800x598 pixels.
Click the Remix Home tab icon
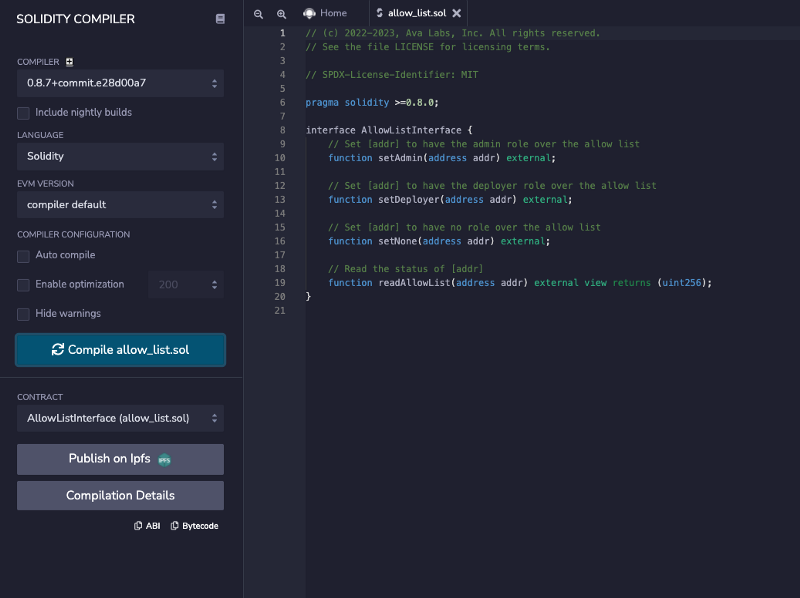[x=309, y=13]
